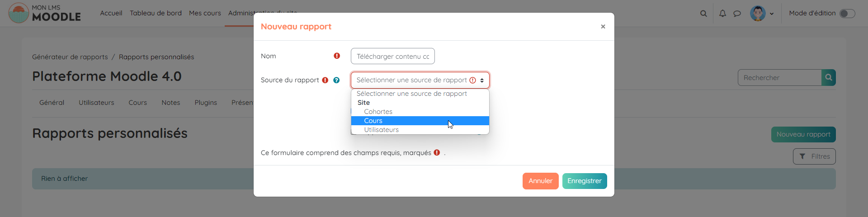Click the Nom text field
868x217 pixels.
pyautogui.click(x=392, y=56)
